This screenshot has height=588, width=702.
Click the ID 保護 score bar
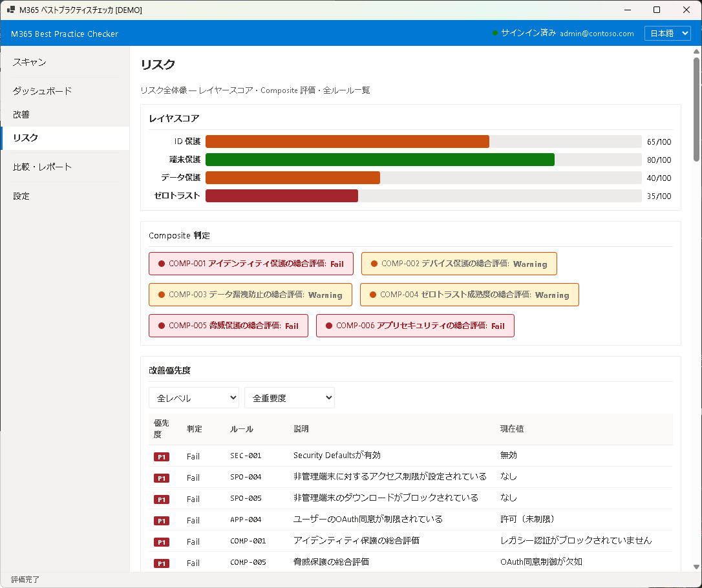coord(347,141)
